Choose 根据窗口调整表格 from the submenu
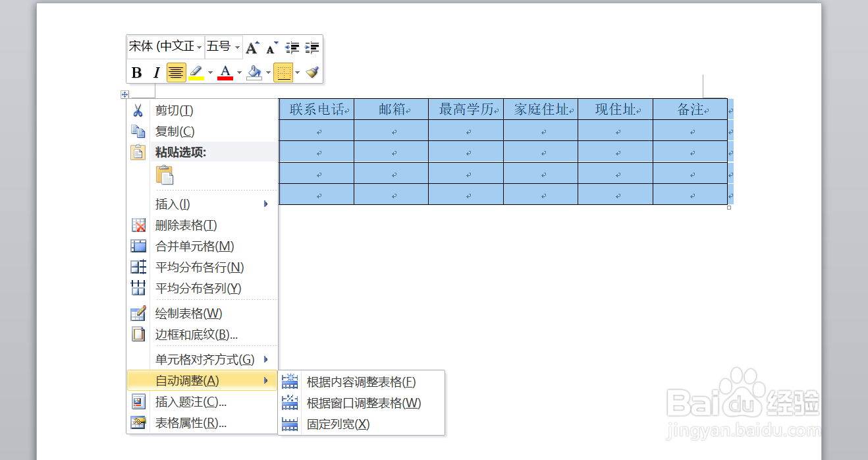The width and height of the screenshot is (868, 460). 362,402
